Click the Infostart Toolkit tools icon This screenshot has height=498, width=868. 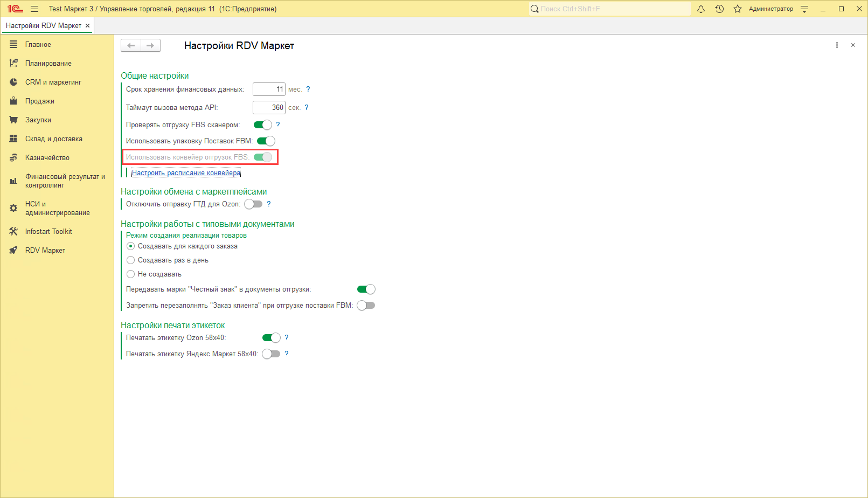pyautogui.click(x=13, y=231)
